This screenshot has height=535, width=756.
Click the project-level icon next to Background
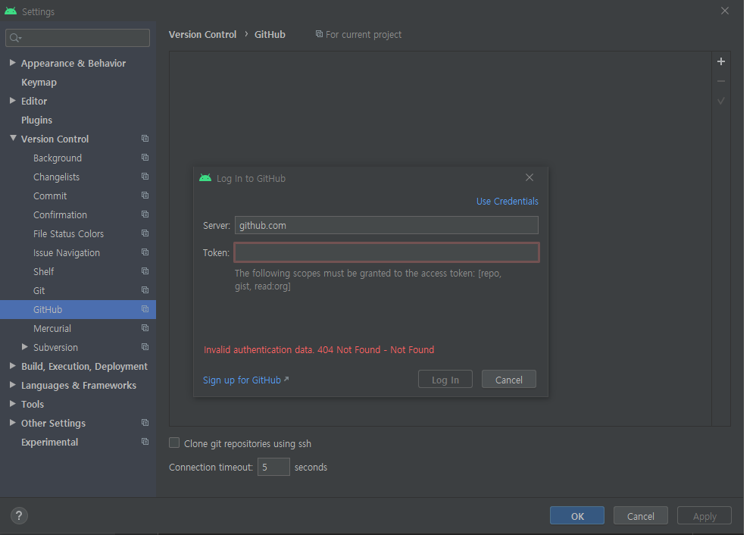145,158
